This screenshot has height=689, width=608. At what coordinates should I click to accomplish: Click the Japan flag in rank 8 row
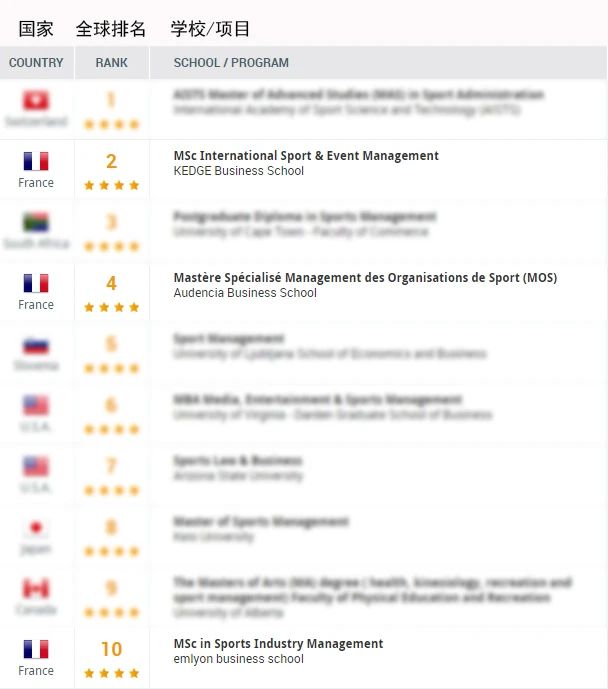(x=36, y=527)
